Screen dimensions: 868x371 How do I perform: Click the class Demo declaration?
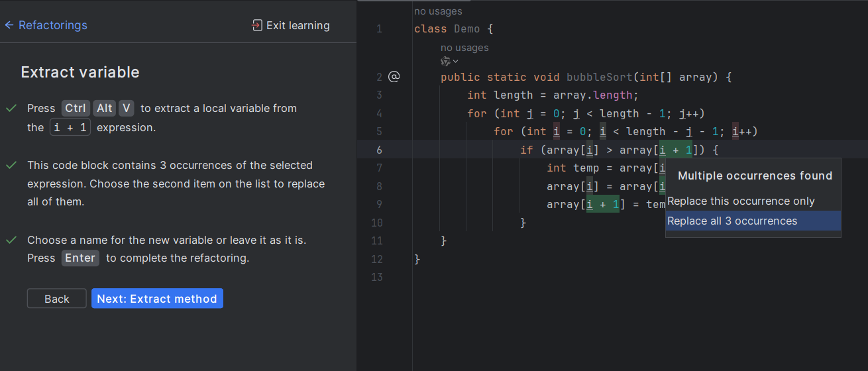(454, 29)
